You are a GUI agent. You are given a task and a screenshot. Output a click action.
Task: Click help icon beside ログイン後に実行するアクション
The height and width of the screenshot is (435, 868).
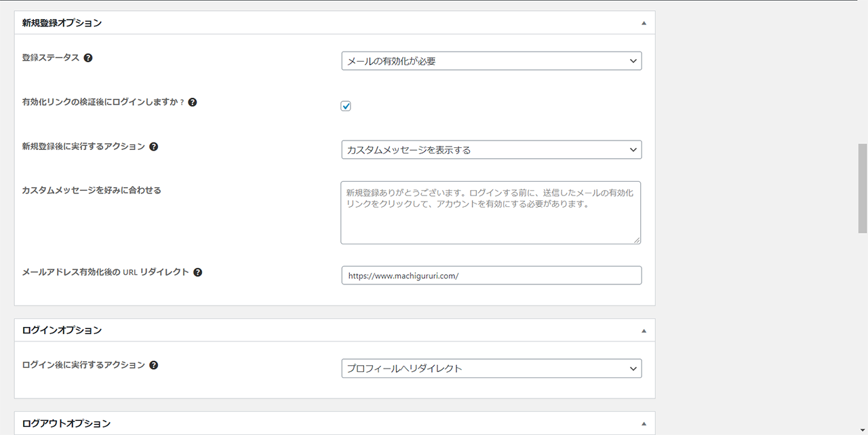(154, 365)
